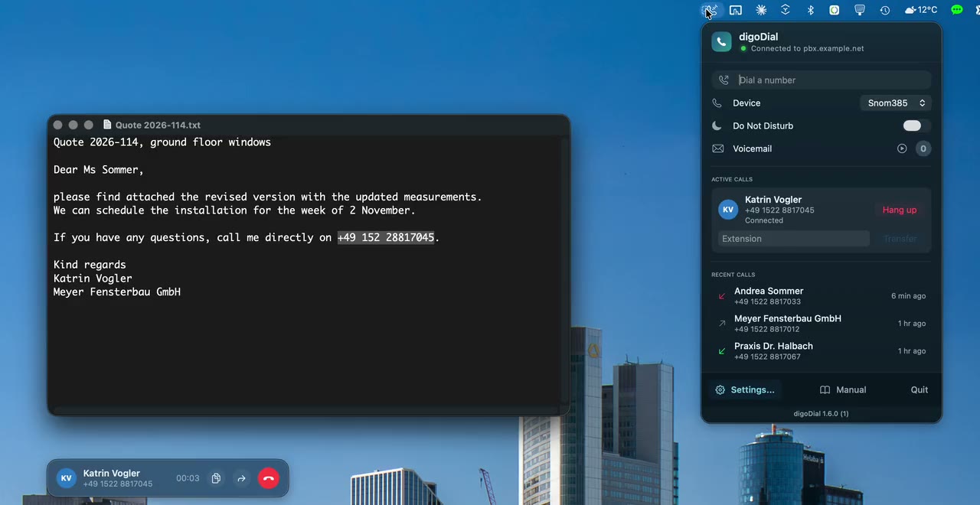
Task: Play voicemail with the round play button
Action: 902,148
